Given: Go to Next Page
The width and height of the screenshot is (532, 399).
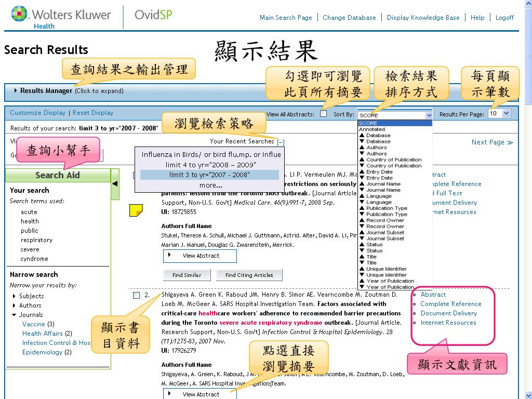Looking at the screenshot, I should (493, 142).
